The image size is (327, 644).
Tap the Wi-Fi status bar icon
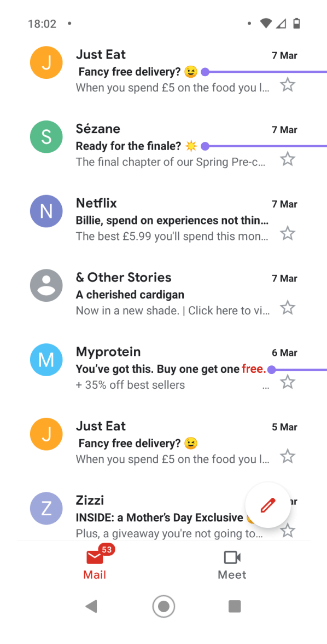point(266,24)
